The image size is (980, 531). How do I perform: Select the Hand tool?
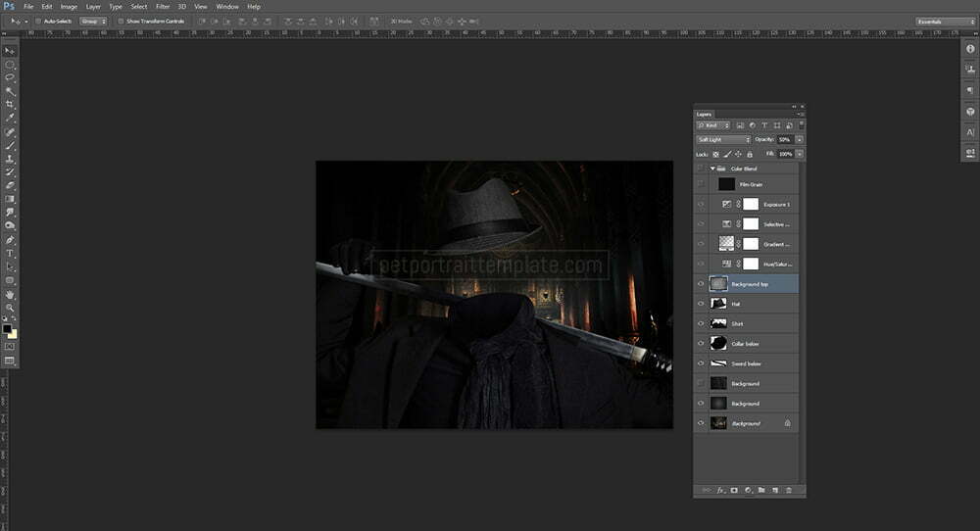(x=11, y=294)
